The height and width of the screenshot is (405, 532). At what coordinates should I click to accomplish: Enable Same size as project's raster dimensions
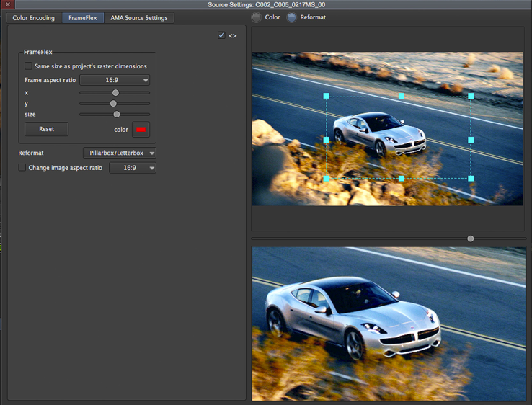(28, 66)
